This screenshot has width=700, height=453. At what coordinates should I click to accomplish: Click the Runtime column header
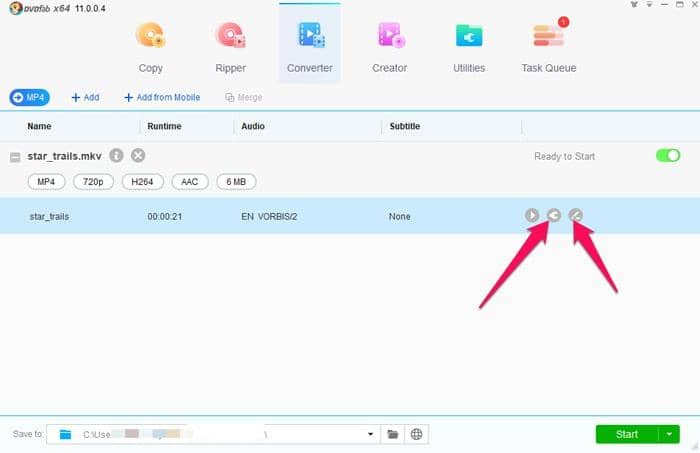click(x=164, y=126)
